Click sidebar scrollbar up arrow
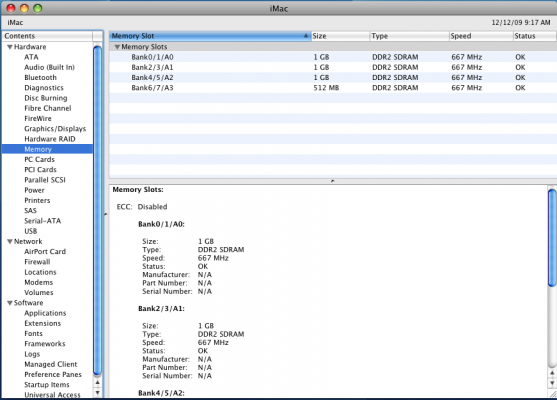 coord(97,383)
